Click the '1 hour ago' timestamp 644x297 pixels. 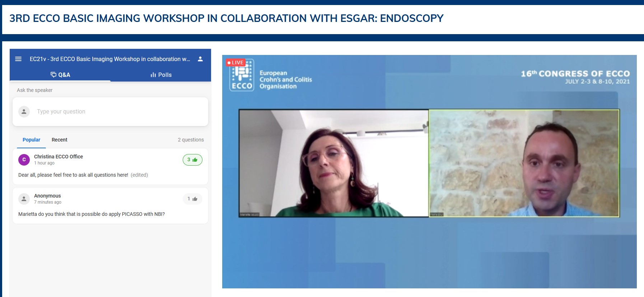[44, 163]
